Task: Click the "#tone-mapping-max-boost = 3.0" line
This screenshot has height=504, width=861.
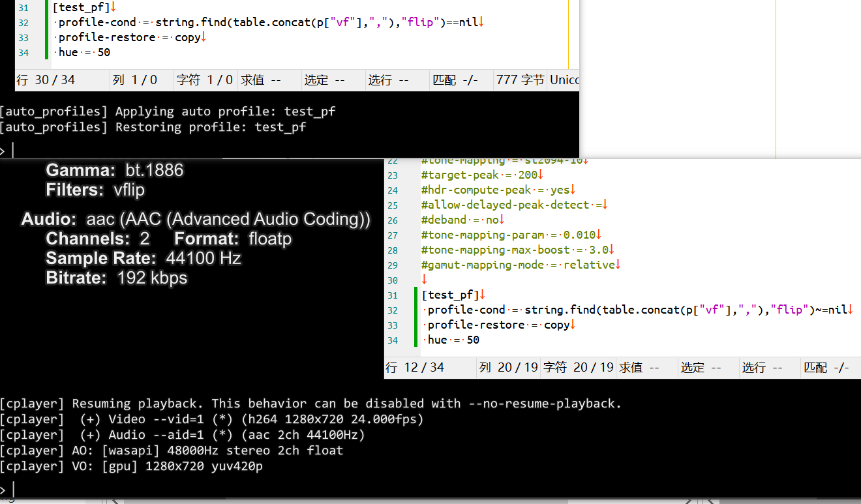Action: [x=518, y=250]
